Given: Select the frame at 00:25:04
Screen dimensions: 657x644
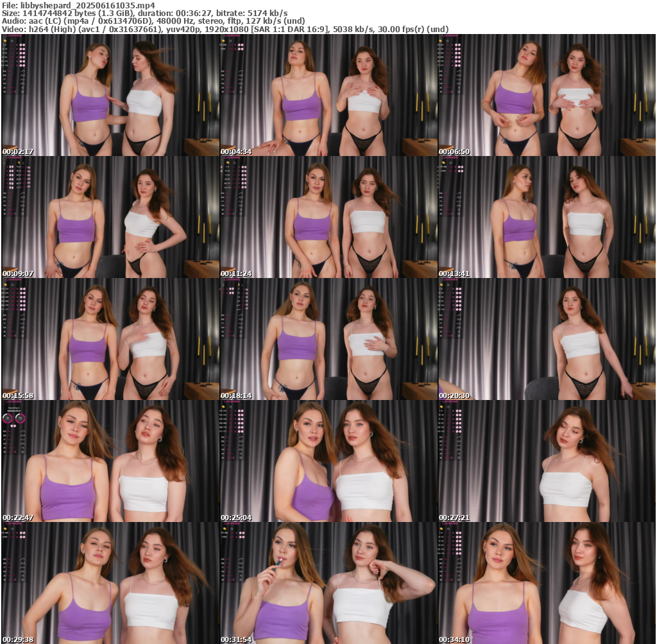Looking at the screenshot, I should (x=328, y=461).
